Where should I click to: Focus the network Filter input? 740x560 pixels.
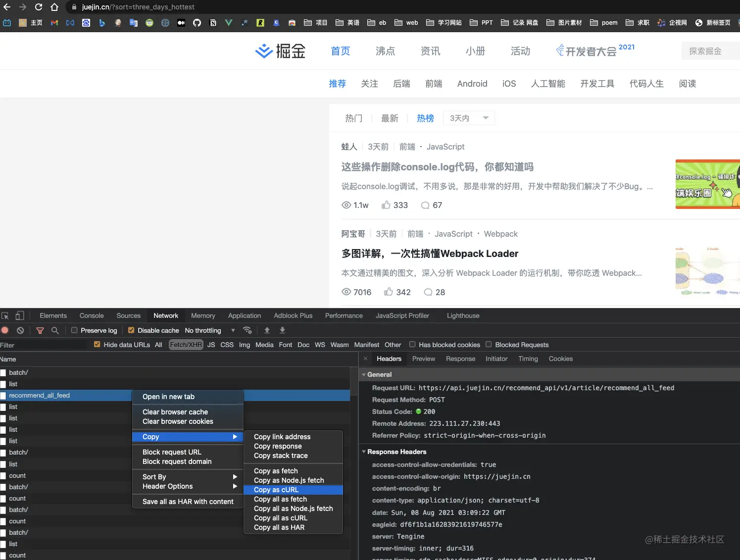[x=45, y=345]
